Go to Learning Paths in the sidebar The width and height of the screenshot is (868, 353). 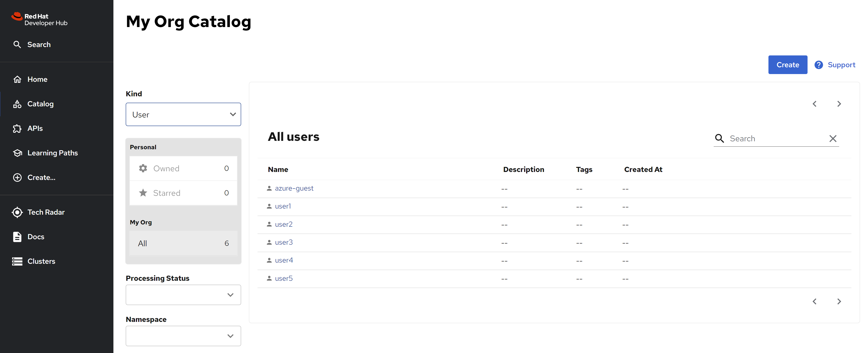(x=52, y=153)
